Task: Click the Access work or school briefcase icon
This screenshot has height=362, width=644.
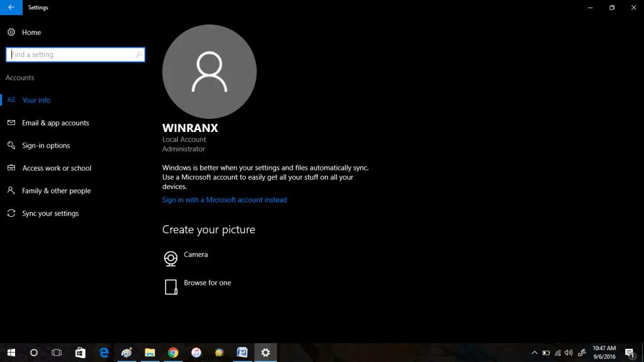Action: [11, 168]
